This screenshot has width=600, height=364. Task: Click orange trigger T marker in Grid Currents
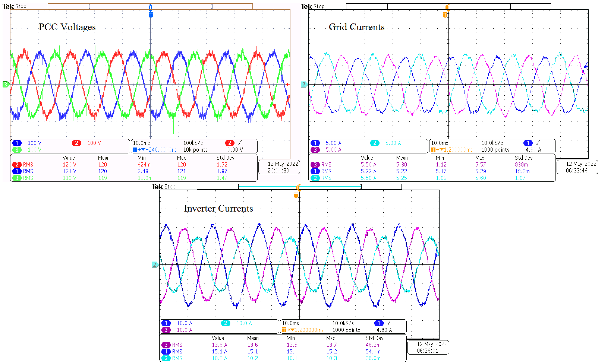click(445, 15)
